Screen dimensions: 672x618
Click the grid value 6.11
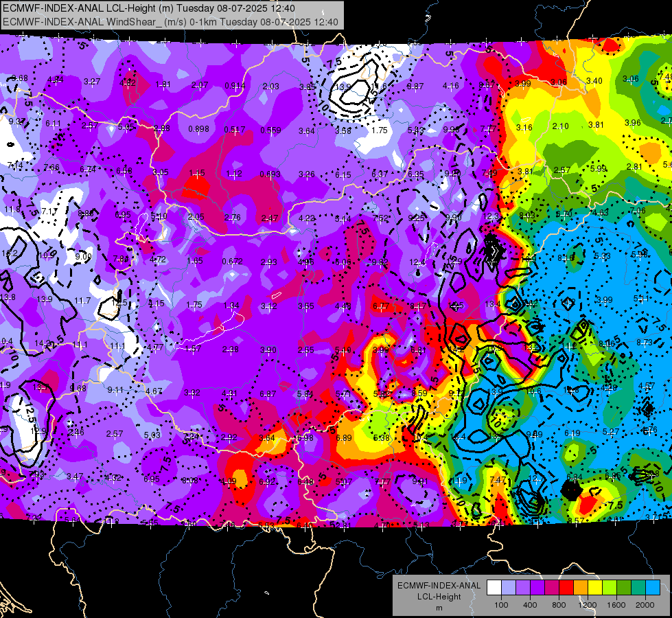point(53,124)
